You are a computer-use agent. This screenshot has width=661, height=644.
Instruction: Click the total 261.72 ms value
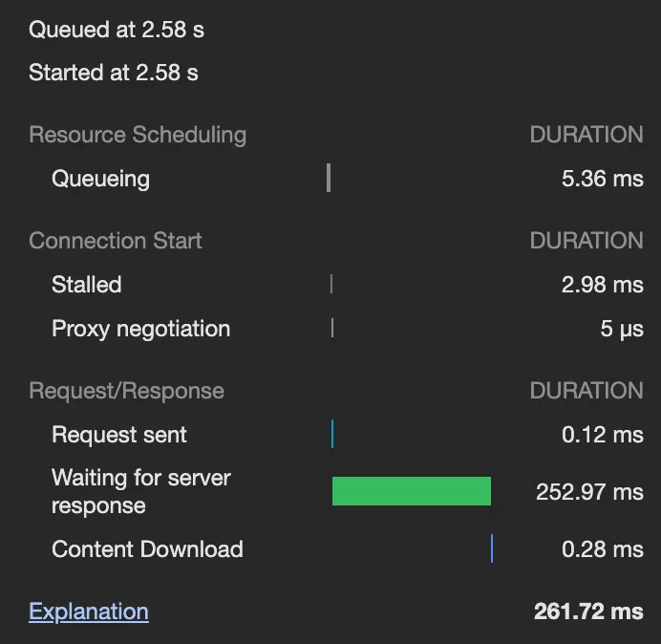tap(588, 612)
